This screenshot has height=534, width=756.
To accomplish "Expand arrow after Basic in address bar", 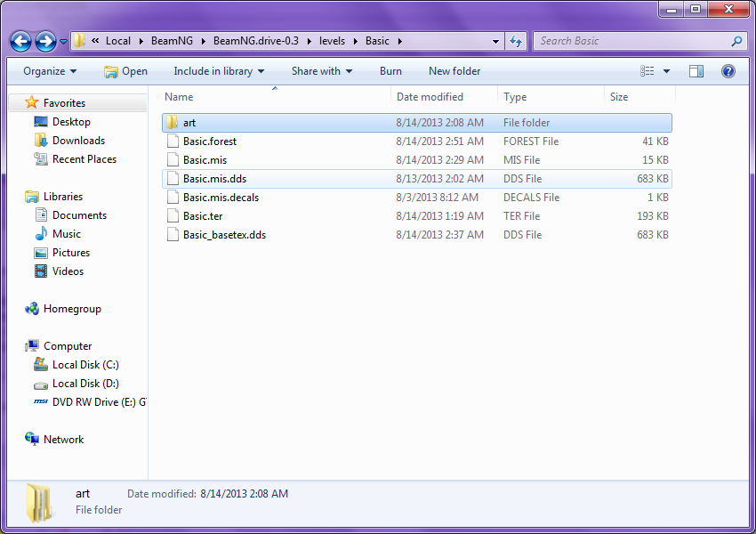I will [x=399, y=42].
